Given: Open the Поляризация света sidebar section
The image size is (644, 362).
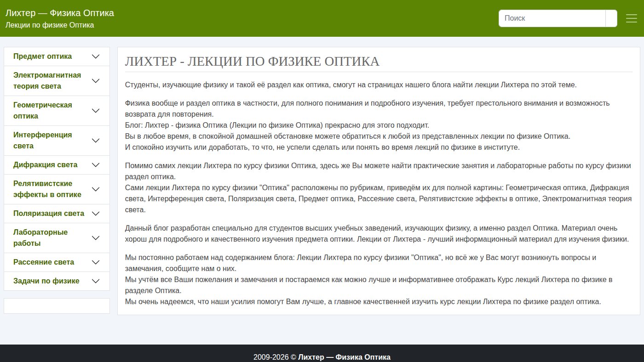Looking at the screenshot, I should [x=57, y=214].
